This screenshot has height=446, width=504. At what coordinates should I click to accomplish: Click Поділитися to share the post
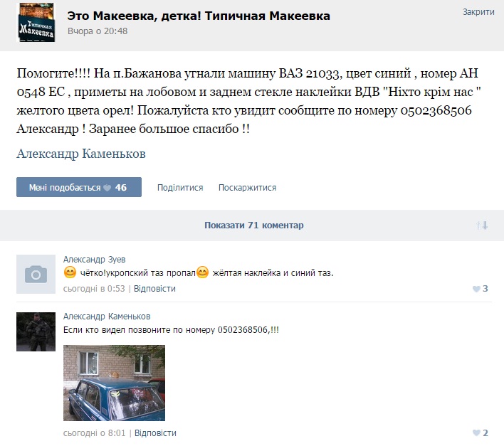coord(180,188)
